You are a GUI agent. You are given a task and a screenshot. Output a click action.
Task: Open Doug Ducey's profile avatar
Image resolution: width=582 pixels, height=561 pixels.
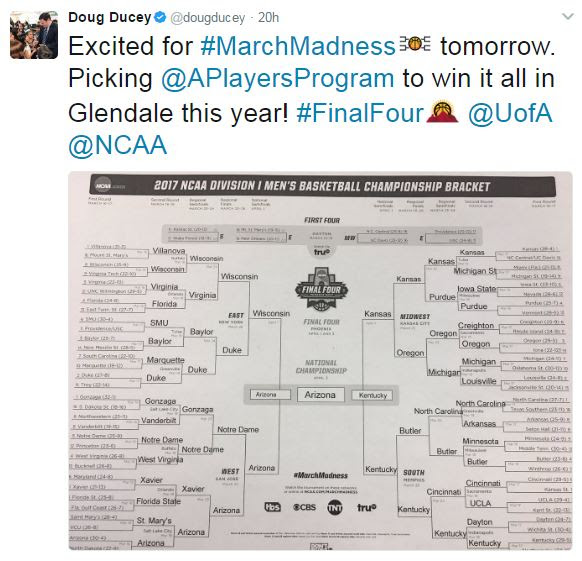pos(34,35)
